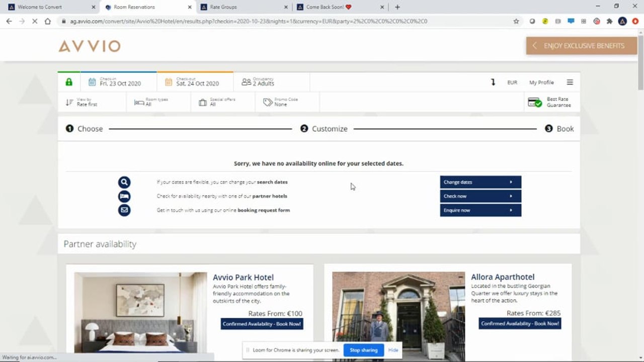The height and width of the screenshot is (362, 644).
Task: Switch to Come Back Soon browser tab
Action: (x=340, y=7)
